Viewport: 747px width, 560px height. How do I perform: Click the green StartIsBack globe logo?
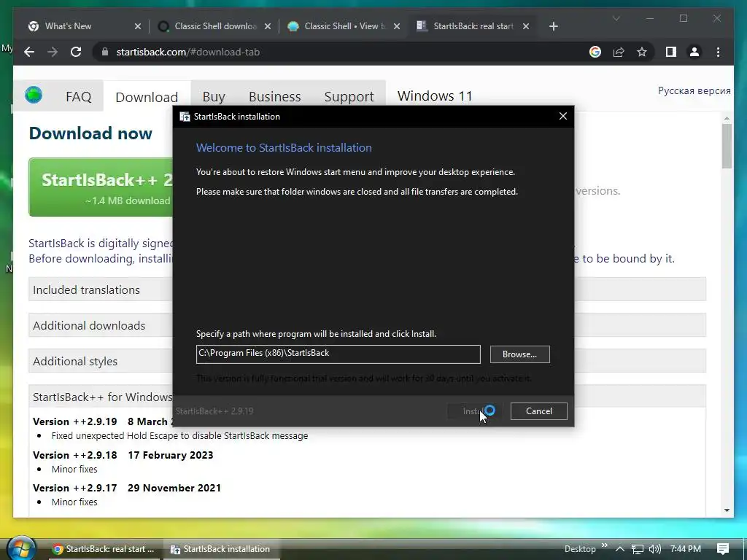(x=34, y=95)
